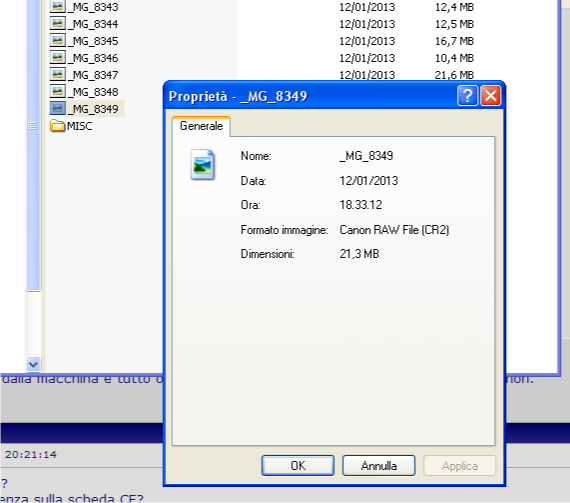The width and height of the screenshot is (570, 503).
Task: Click the _MG_8343 image file icon
Action: (57, 6)
